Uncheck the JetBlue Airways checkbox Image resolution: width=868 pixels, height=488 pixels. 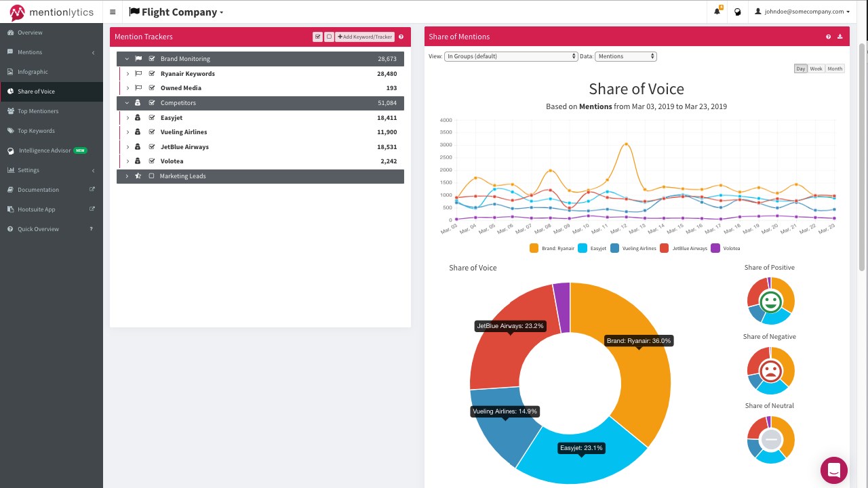click(152, 147)
